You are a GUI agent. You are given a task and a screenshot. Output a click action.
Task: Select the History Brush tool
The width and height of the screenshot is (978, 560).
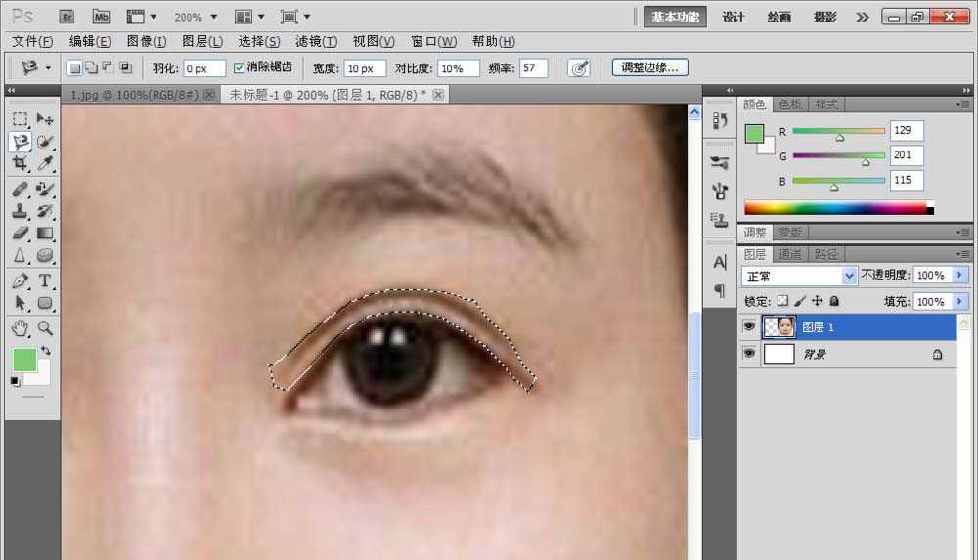pyautogui.click(x=44, y=211)
